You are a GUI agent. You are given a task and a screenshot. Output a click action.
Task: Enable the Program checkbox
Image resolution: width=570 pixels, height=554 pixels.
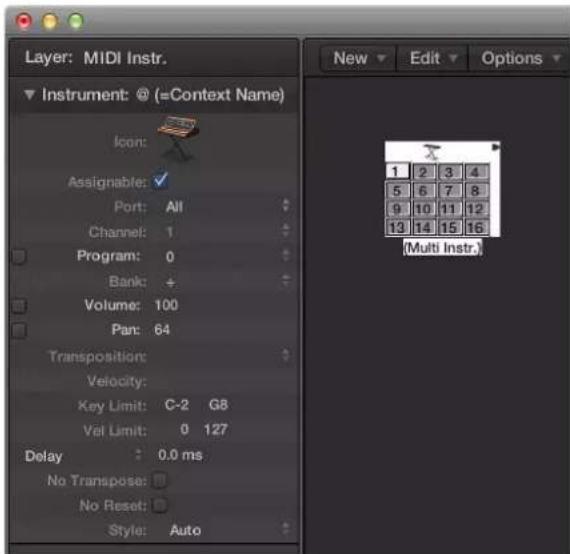pyautogui.click(x=19, y=257)
